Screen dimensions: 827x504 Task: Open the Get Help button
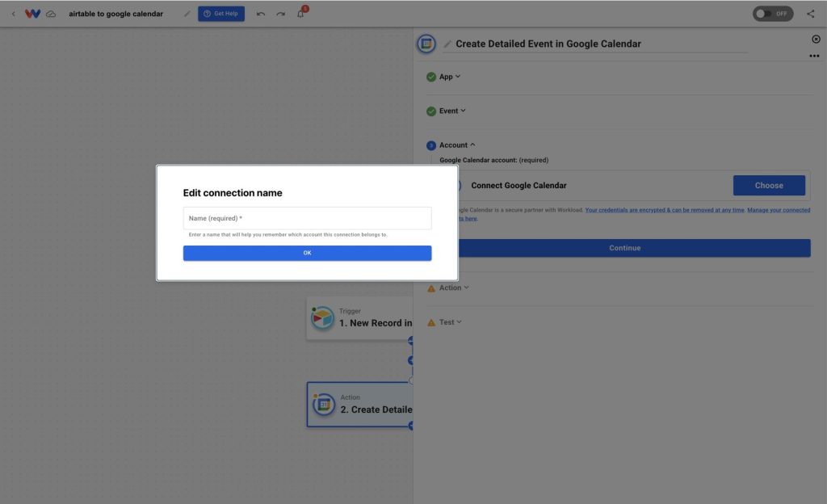click(221, 14)
